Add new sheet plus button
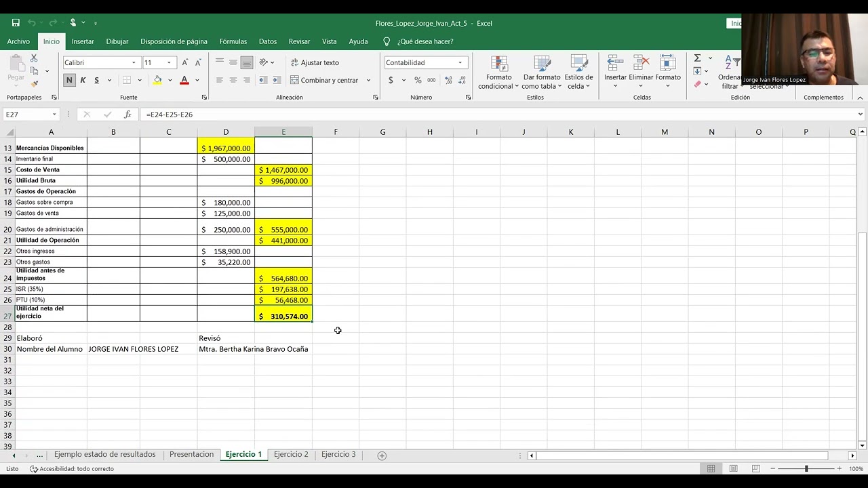Image resolution: width=868 pixels, height=488 pixels. coord(382,455)
